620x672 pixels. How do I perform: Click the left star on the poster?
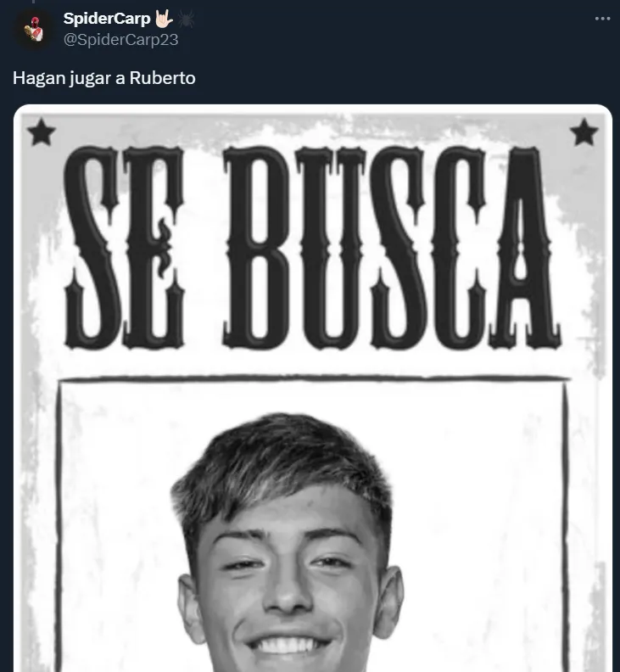click(41, 132)
